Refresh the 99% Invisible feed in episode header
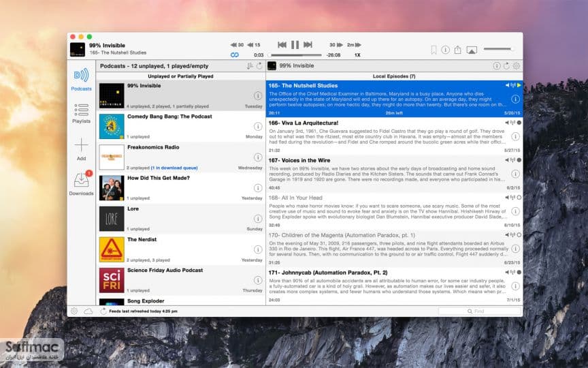Image resolution: width=588 pixels, height=368 pixels. [x=506, y=65]
